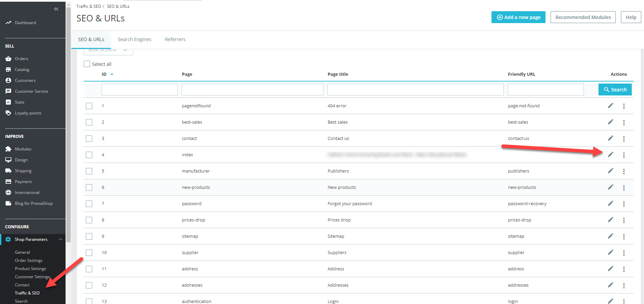
Task: Click the Customers person icon
Action: point(8,81)
